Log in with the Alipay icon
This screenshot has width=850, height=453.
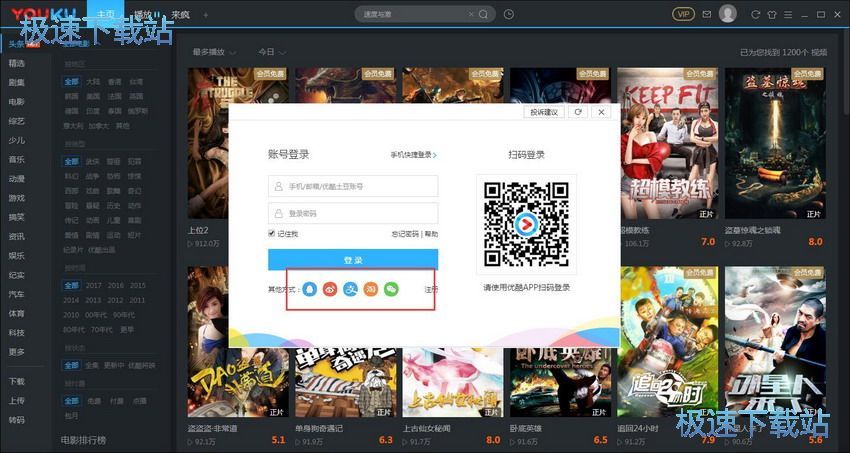pyautogui.click(x=350, y=290)
